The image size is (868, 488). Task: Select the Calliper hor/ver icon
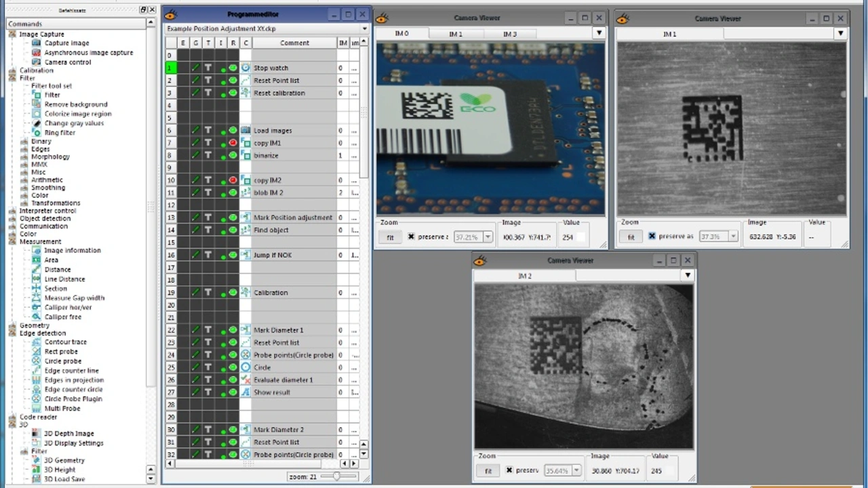[37, 308]
